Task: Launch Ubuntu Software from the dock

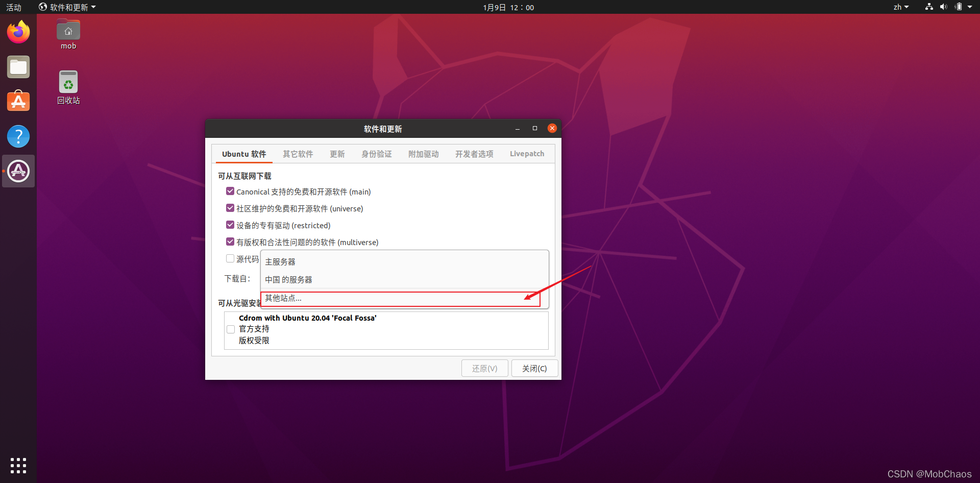Action: click(x=18, y=102)
